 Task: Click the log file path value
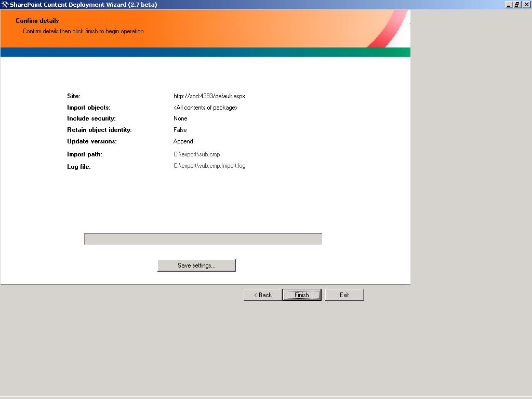point(209,166)
